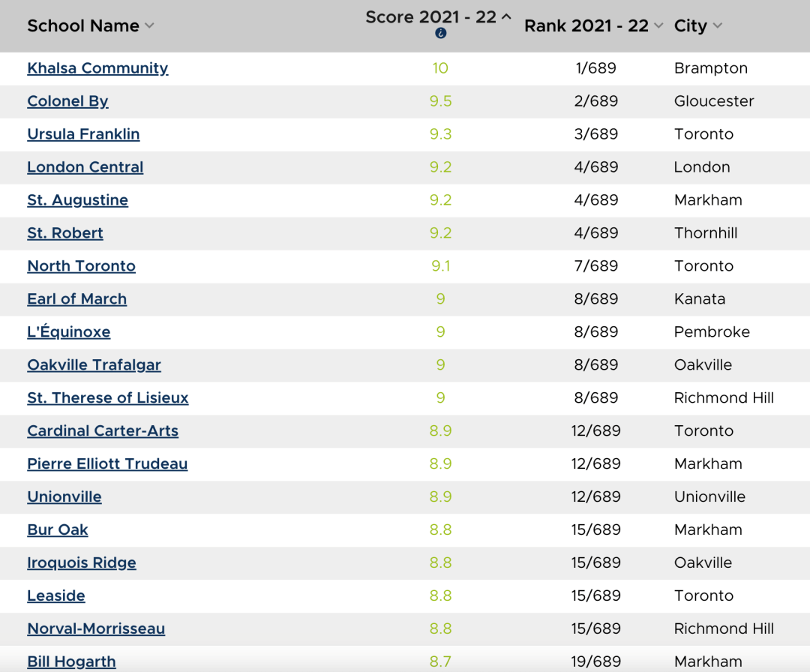Open Pierre Elliott Trudeau school link

[x=107, y=463]
